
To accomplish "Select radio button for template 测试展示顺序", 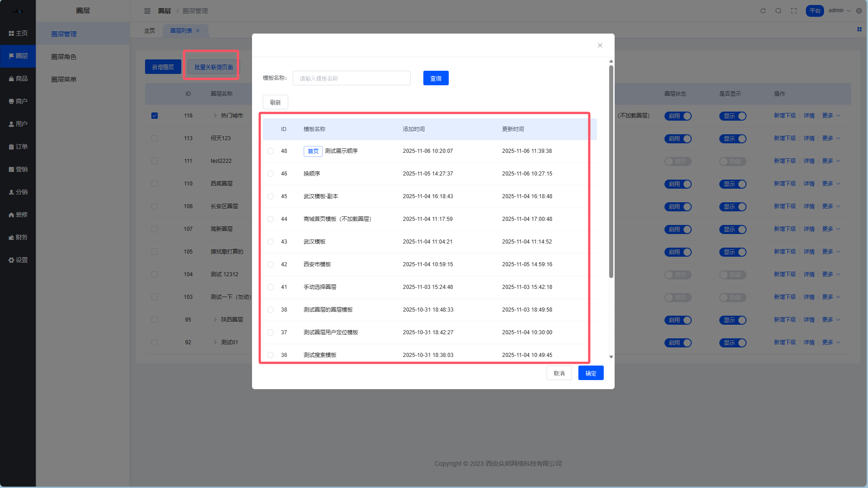I will (271, 151).
